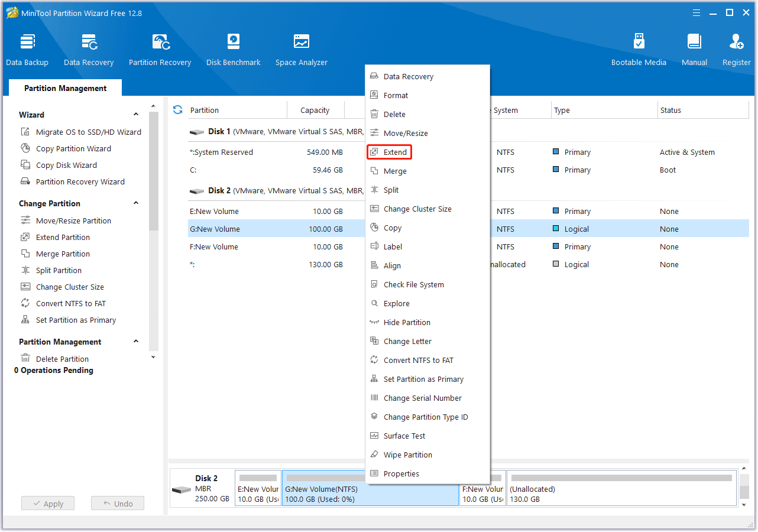The height and width of the screenshot is (532, 758).
Task: Select Surface Test in the context menu
Action: pyautogui.click(x=427, y=436)
